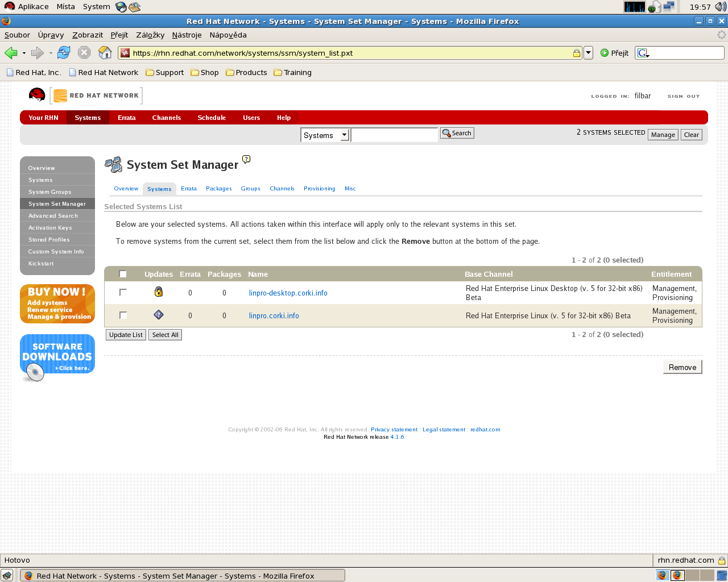This screenshot has width=728, height=582.
Task: Expand the back button history arrow
Action: [24, 53]
